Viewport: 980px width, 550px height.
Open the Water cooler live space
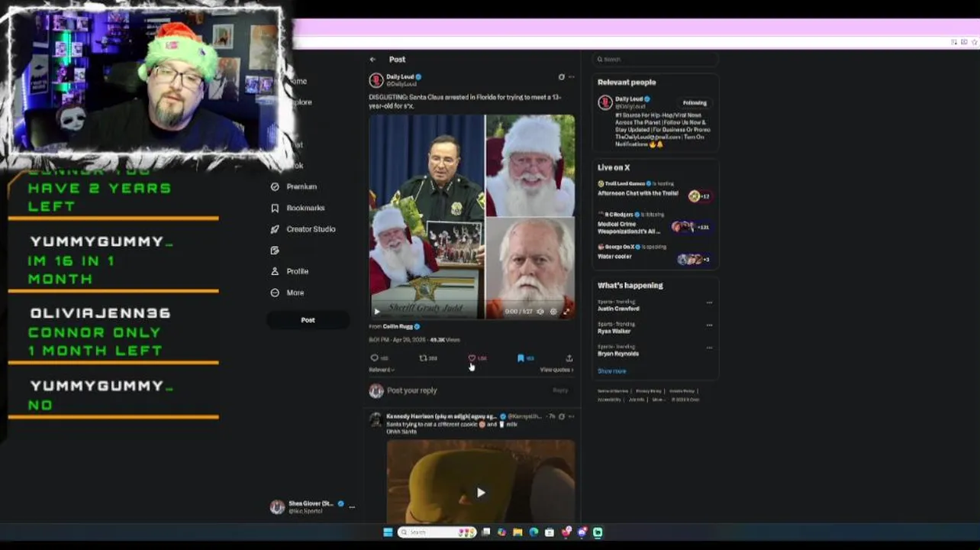tap(614, 257)
